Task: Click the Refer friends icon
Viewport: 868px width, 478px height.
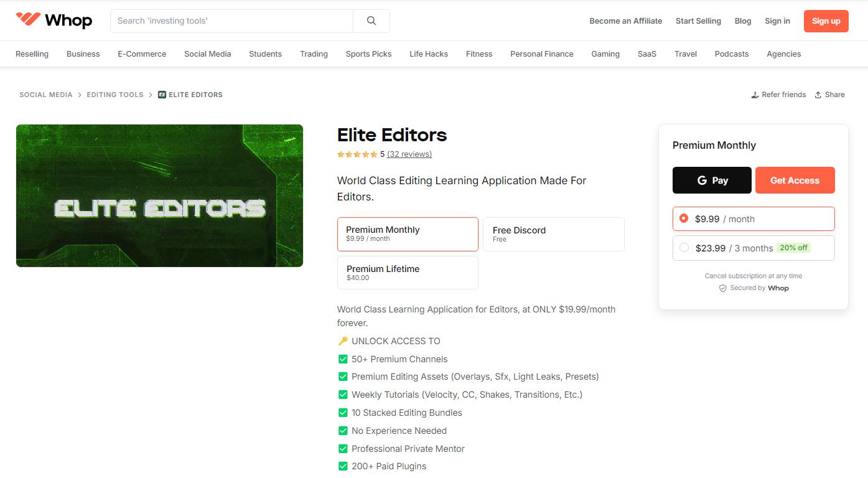Action: [755, 94]
